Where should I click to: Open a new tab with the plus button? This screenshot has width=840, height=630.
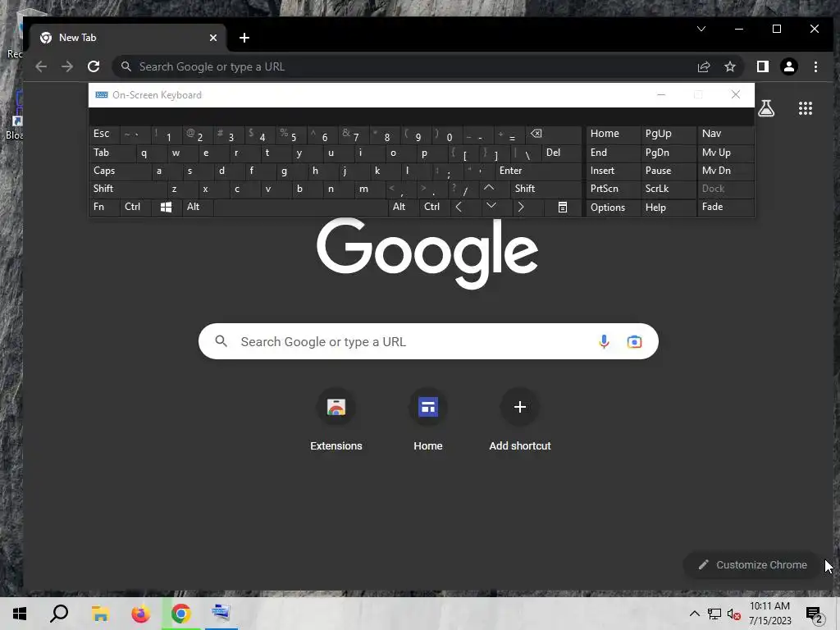tap(244, 38)
